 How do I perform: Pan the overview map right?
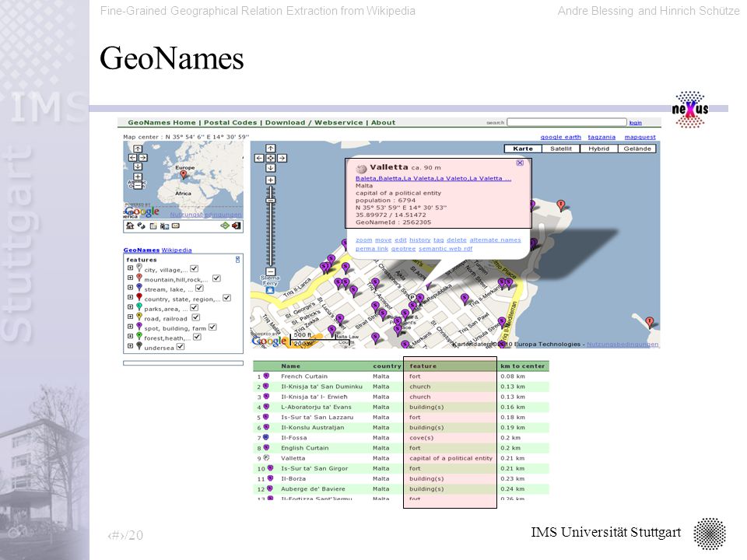click(x=143, y=158)
